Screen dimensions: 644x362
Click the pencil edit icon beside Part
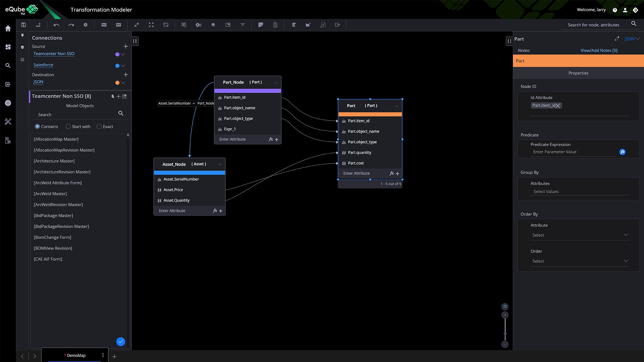pyautogui.click(x=617, y=39)
